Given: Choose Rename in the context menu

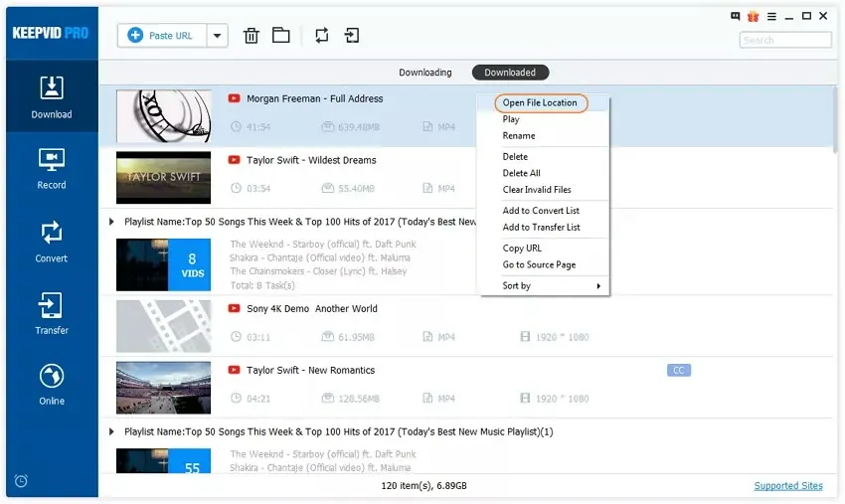Looking at the screenshot, I should (545, 136).
